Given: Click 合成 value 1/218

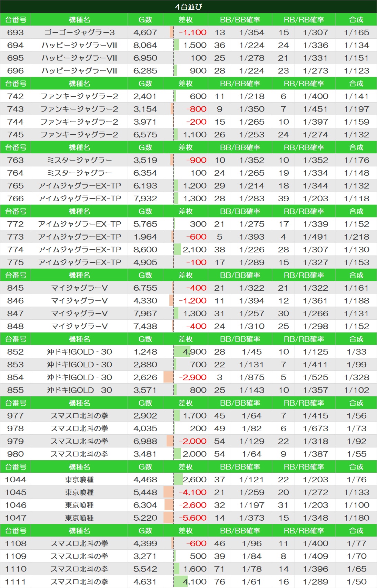Looking at the screenshot, I should [x=356, y=237].
